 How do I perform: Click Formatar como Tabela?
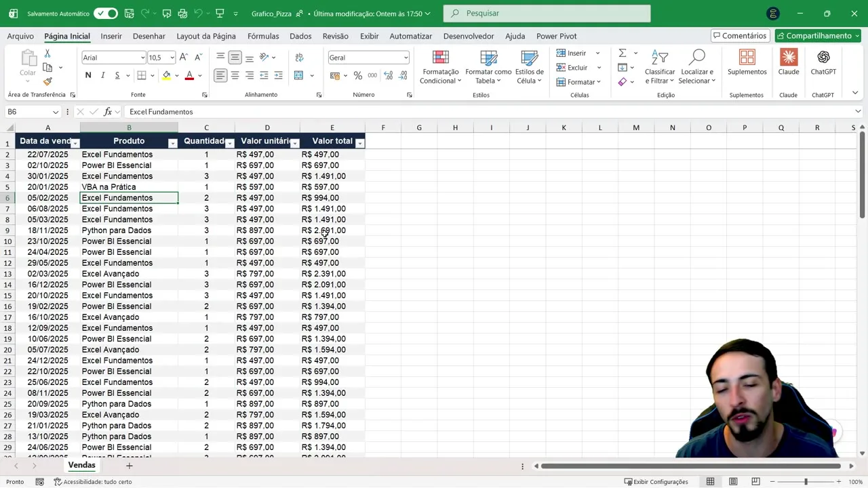point(488,67)
